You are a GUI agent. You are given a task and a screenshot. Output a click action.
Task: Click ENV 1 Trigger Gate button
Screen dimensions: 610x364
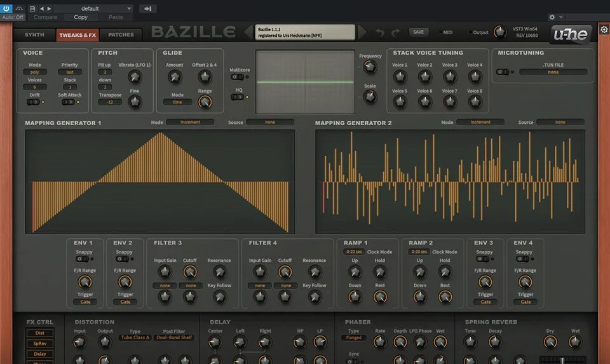pos(85,302)
